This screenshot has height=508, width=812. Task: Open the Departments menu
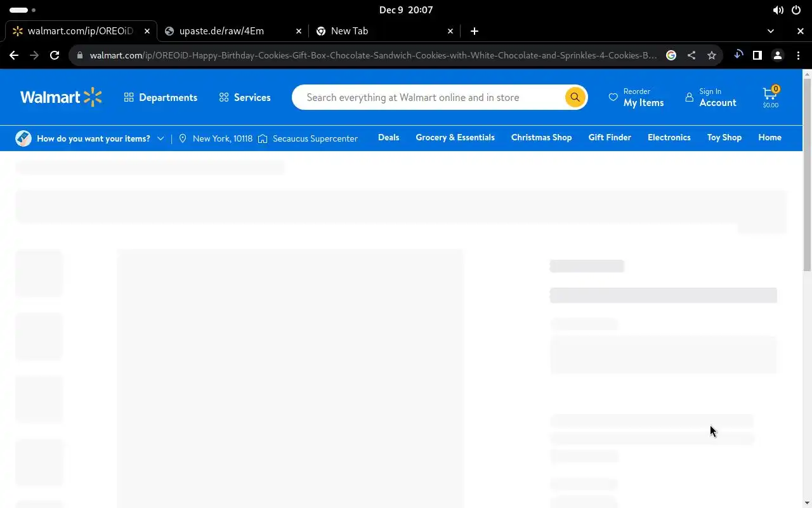(x=160, y=97)
